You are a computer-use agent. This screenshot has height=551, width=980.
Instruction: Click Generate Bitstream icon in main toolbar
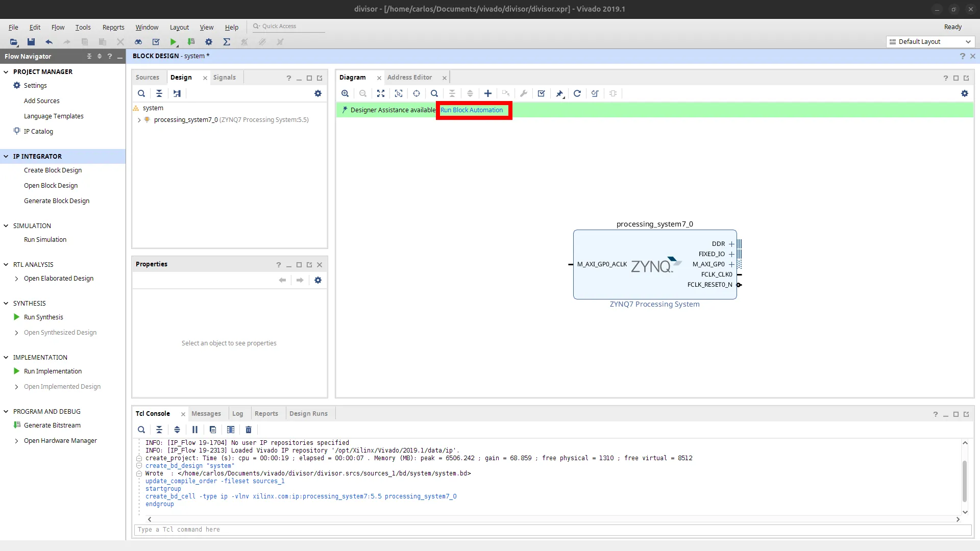(191, 42)
